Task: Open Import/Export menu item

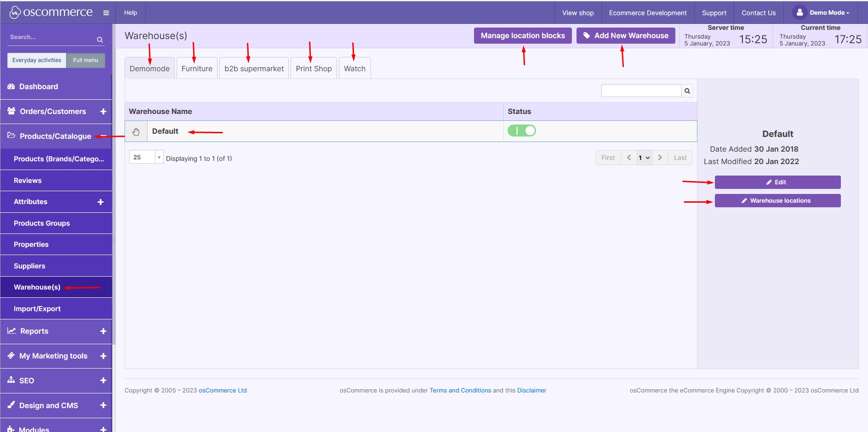Action: 56,309
